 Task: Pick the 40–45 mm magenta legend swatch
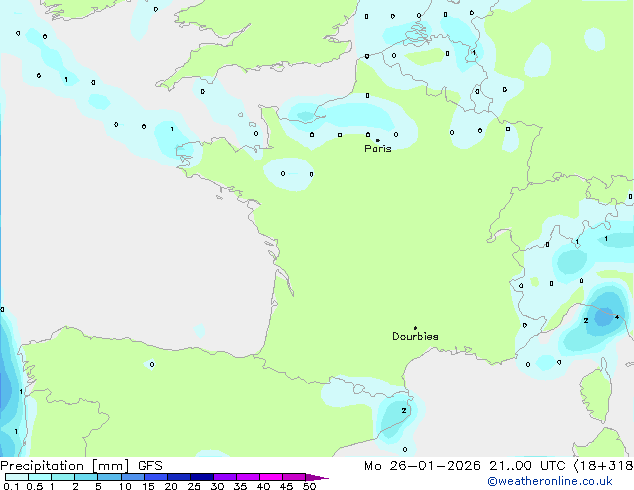[x=271, y=477]
